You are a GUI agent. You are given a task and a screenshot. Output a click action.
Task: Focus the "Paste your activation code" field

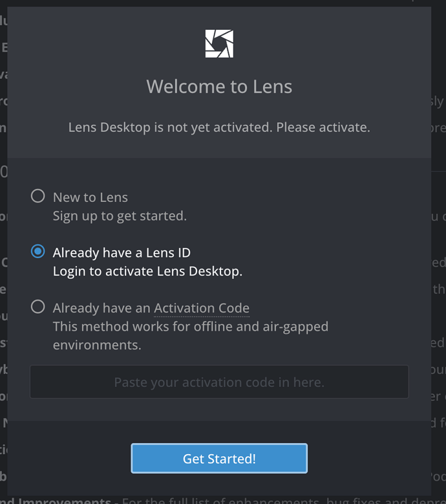point(219,382)
